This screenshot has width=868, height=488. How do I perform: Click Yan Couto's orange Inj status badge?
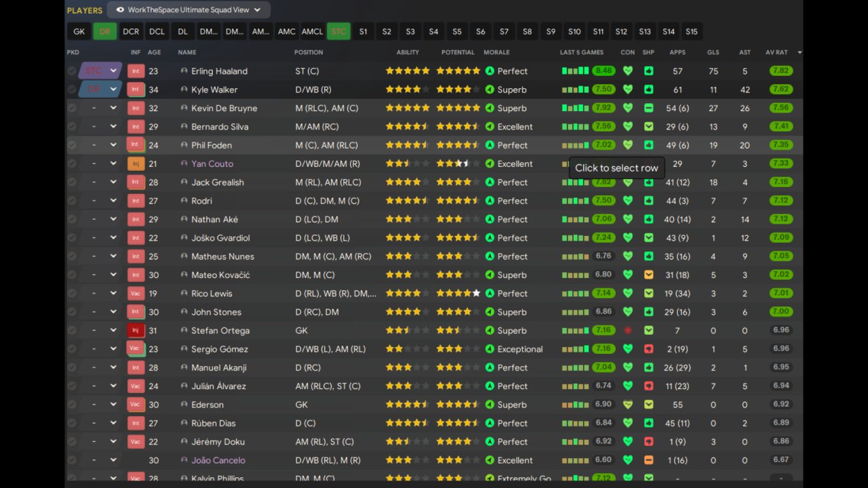coord(136,164)
